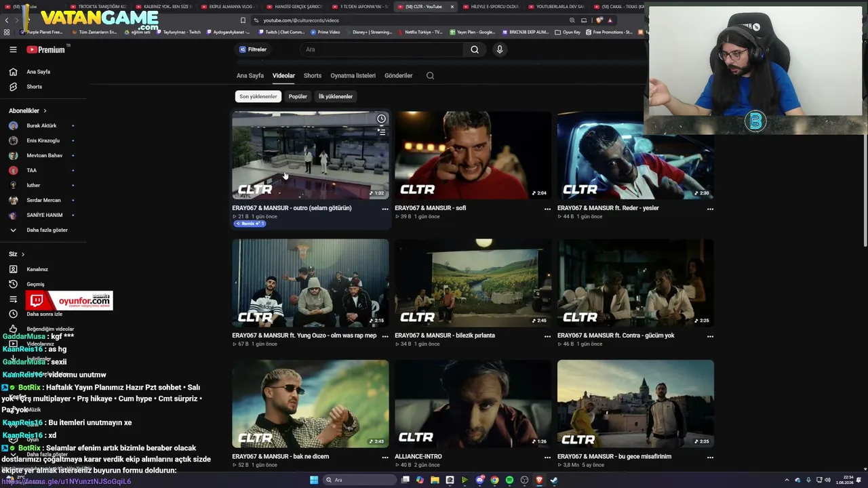Viewport: 868px width, 488px height.
Task: Play the bilezik pırlanta video thumbnail
Action: [x=473, y=283]
